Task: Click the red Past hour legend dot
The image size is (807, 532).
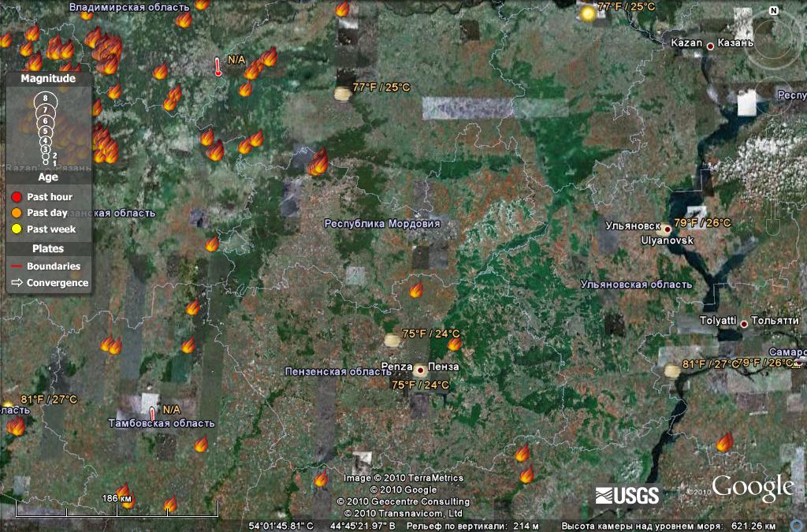Action: pyautogui.click(x=17, y=196)
